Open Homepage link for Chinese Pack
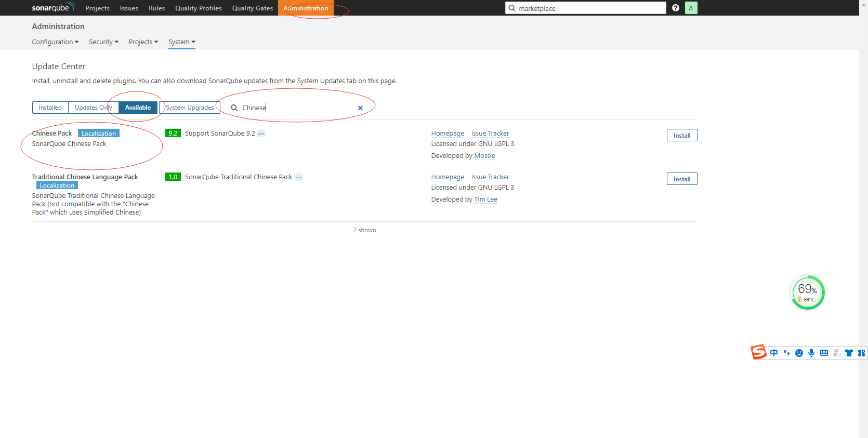This screenshot has width=868, height=438. coord(448,134)
